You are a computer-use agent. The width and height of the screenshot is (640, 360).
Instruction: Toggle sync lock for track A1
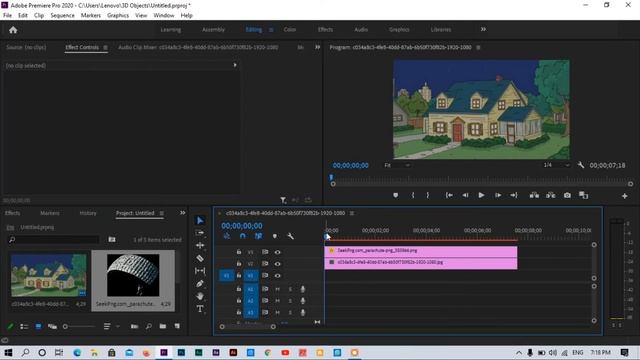(265, 289)
